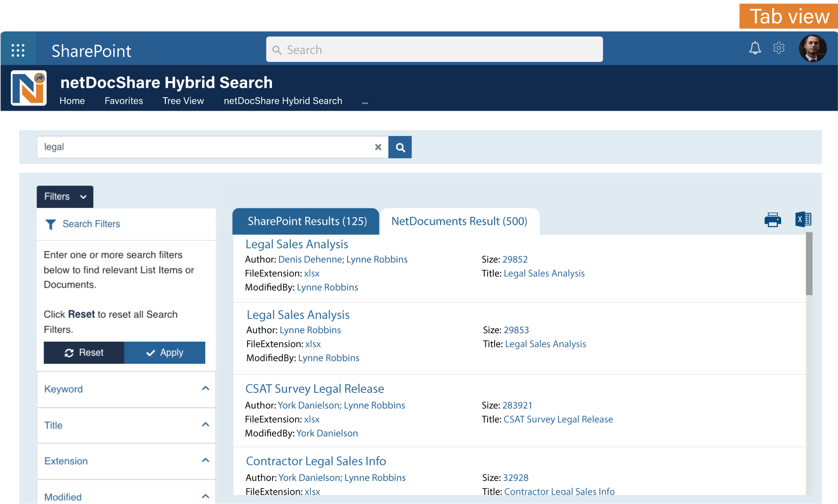
Task: Click the results list scrollbar thumb
Action: [x=809, y=264]
